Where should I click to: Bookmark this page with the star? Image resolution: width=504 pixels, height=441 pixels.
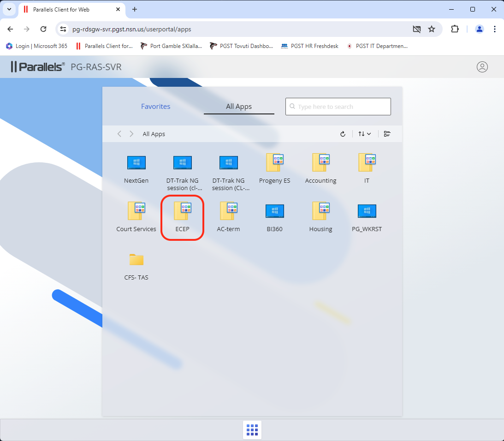[x=431, y=29]
